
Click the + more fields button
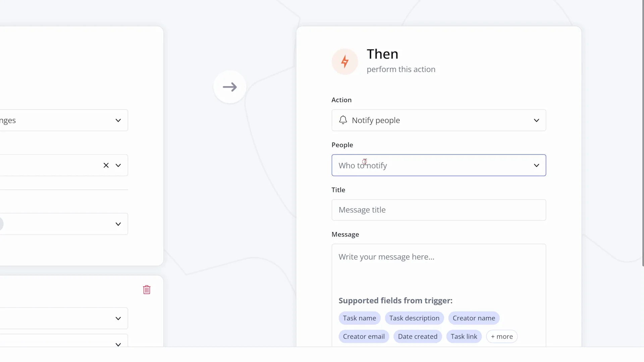[x=501, y=337]
